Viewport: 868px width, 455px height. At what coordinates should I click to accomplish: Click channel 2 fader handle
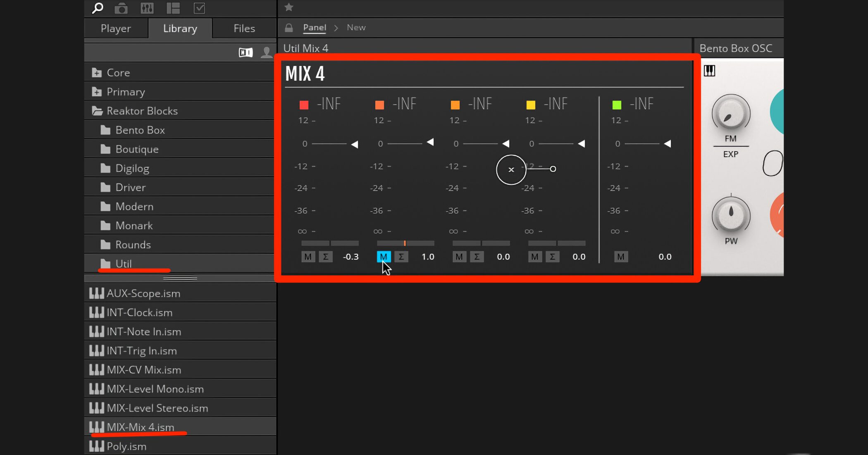pyautogui.click(x=430, y=142)
